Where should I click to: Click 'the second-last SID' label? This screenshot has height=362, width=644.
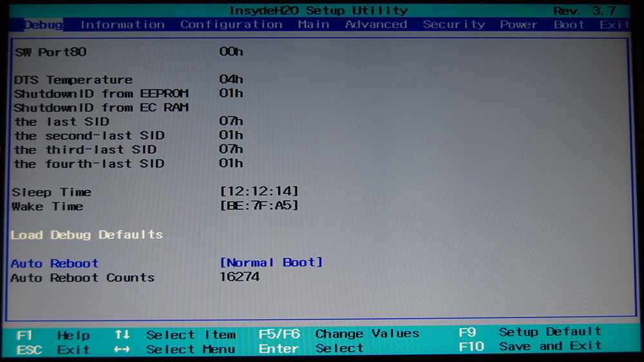coord(89,136)
